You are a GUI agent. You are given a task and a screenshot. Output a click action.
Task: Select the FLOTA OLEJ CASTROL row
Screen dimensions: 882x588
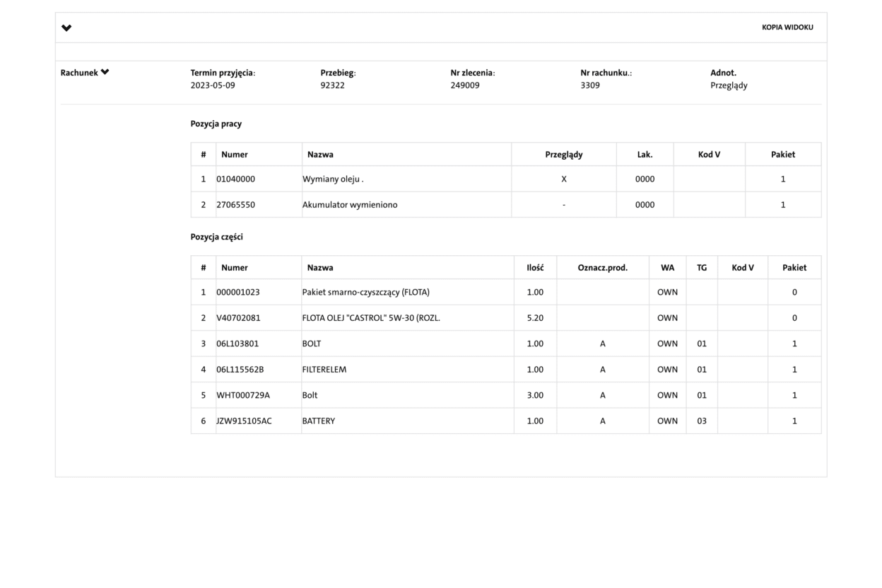click(371, 318)
